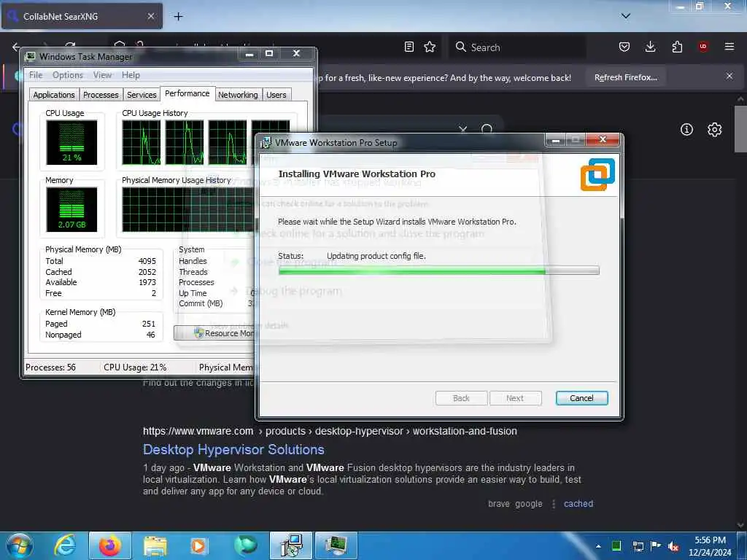The image size is (747, 560).
Task: Click the VMware Workstation logo in setup
Action: click(x=597, y=174)
